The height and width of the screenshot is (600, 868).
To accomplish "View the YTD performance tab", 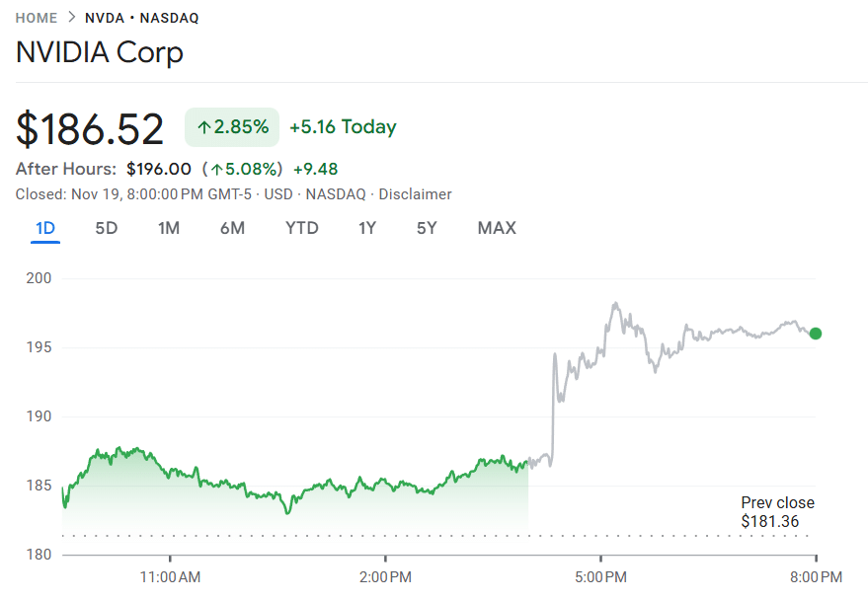I will tap(301, 228).
